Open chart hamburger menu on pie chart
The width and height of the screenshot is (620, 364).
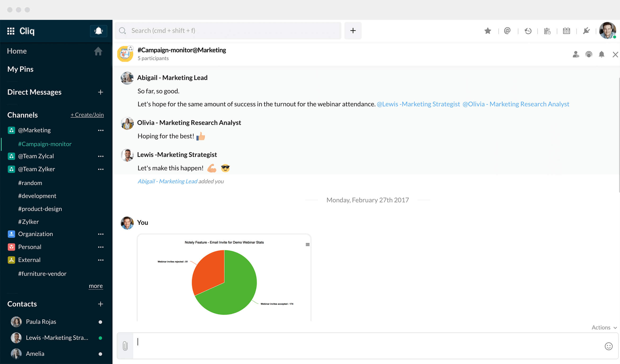pos(307,244)
